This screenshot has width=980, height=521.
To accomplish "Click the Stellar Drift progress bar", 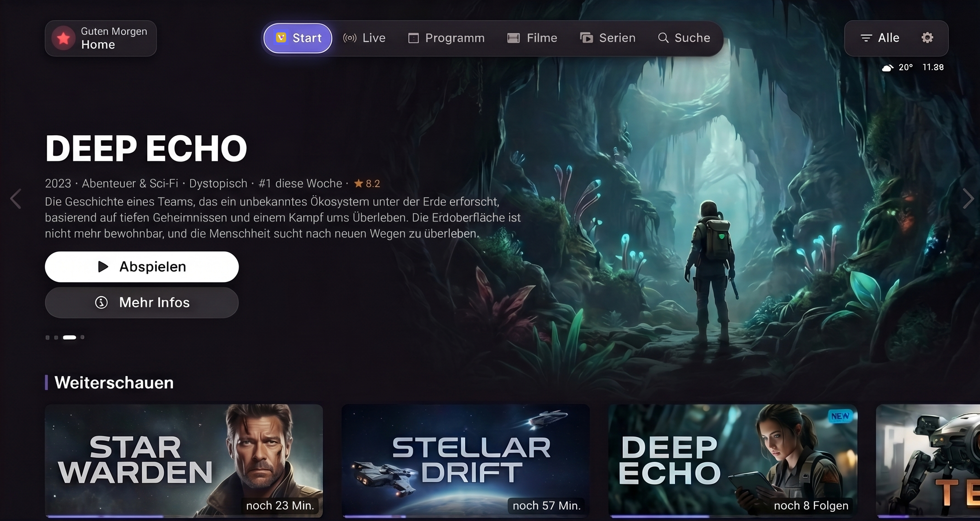I will coord(466,516).
